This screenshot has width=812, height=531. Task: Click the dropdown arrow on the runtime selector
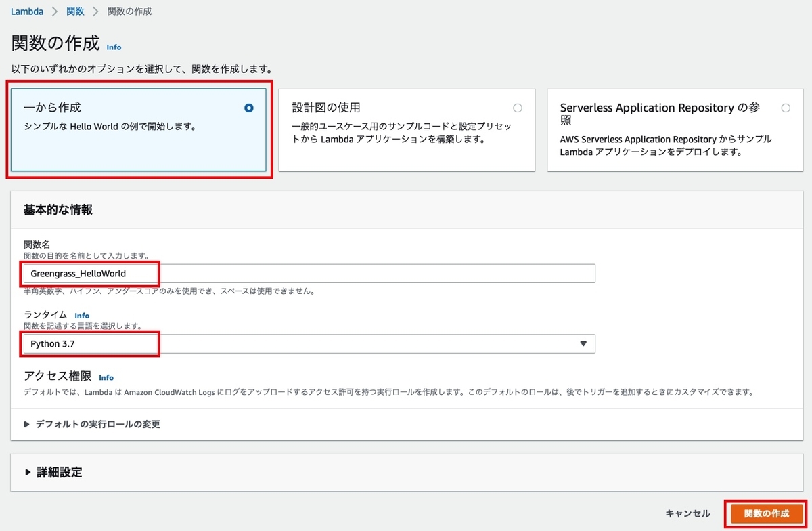point(583,343)
